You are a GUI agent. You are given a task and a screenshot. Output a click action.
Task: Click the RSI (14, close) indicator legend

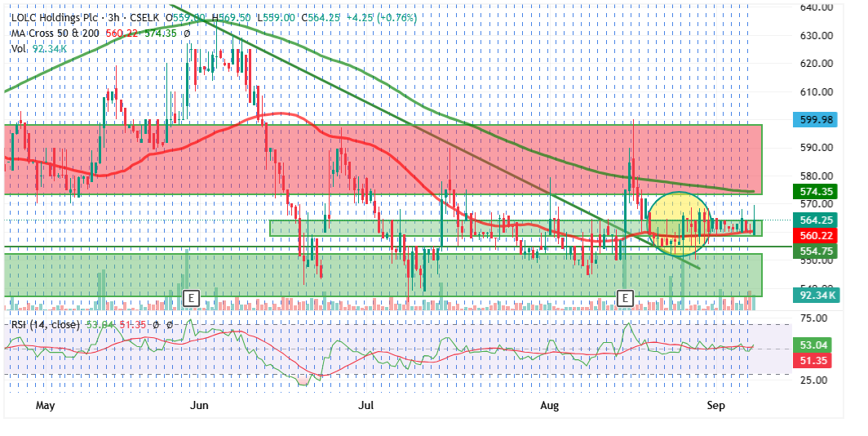(46, 325)
